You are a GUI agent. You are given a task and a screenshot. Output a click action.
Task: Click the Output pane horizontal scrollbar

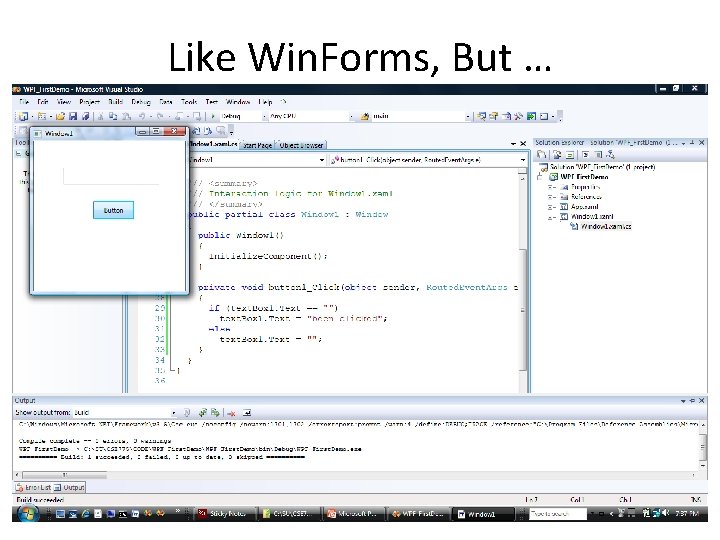click(356, 475)
